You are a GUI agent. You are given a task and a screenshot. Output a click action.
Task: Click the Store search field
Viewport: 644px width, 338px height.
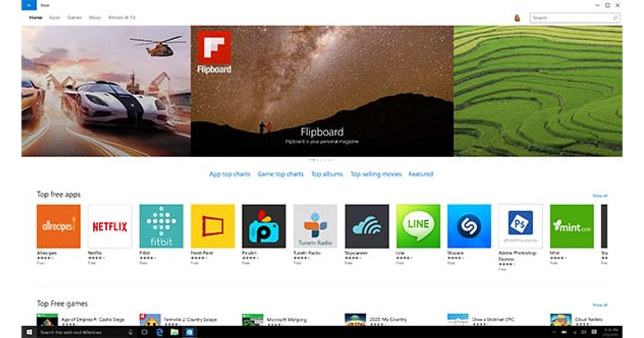(x=572, y=18)
